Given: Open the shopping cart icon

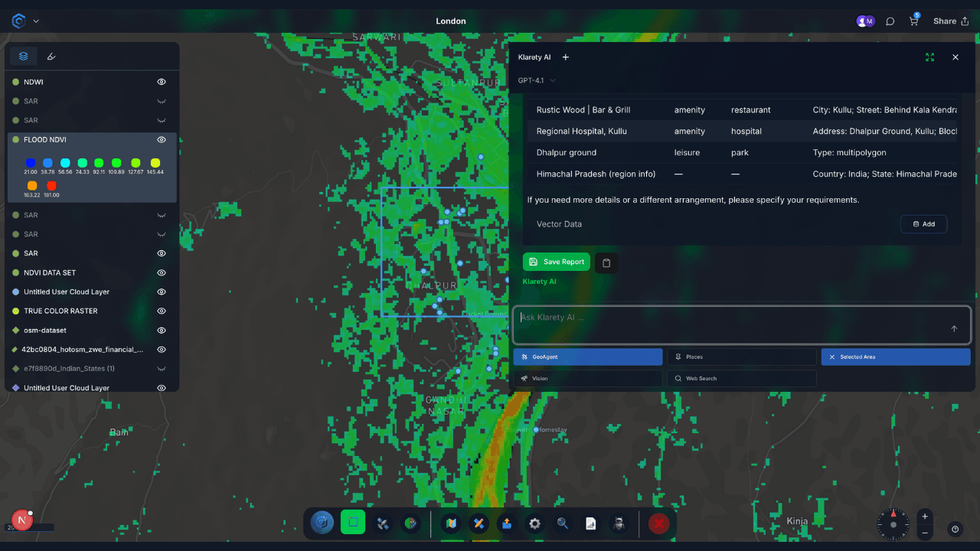Looking at the screenshot, I should [x=913, y=21].
